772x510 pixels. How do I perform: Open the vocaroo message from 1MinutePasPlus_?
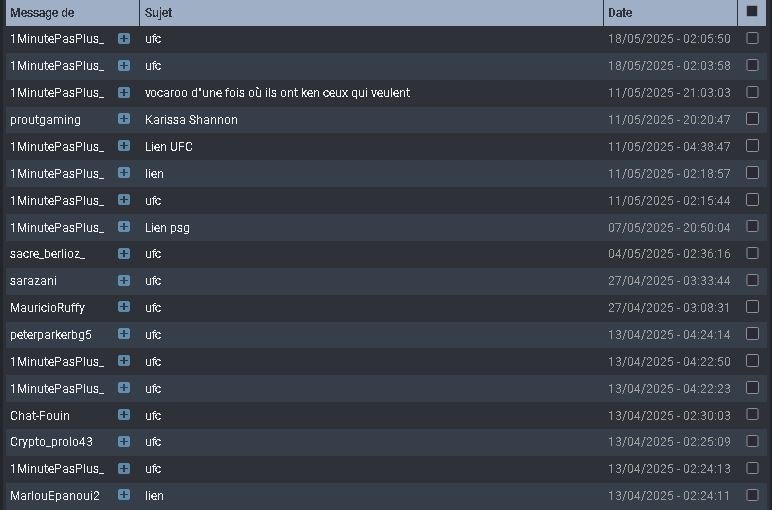coord(277,93)
